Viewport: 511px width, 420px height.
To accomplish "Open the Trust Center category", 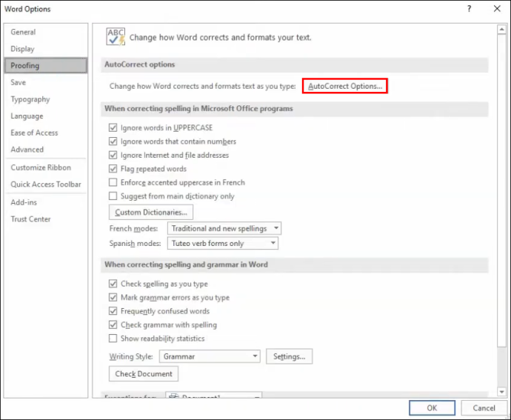I will pyautogui.click(x=30, y=219).
